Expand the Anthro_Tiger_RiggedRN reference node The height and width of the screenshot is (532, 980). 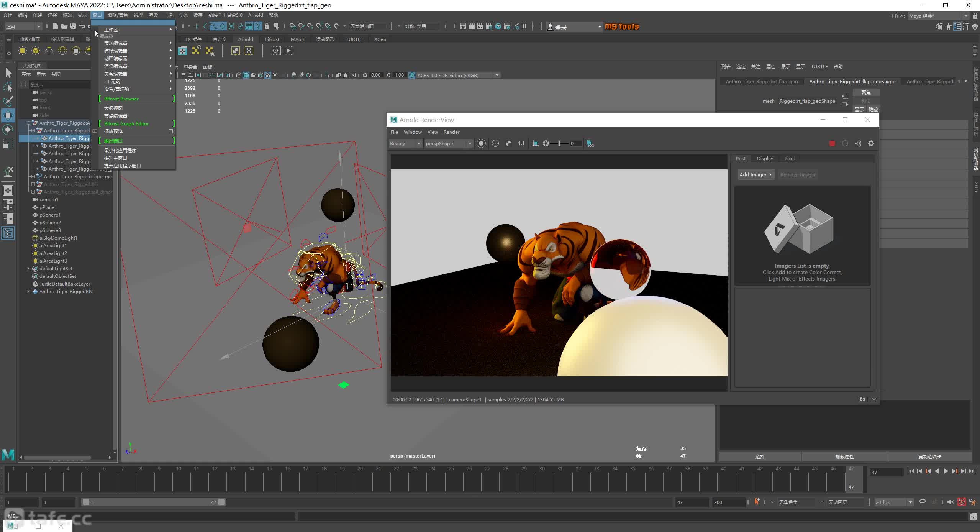click(x=28, y=291)
